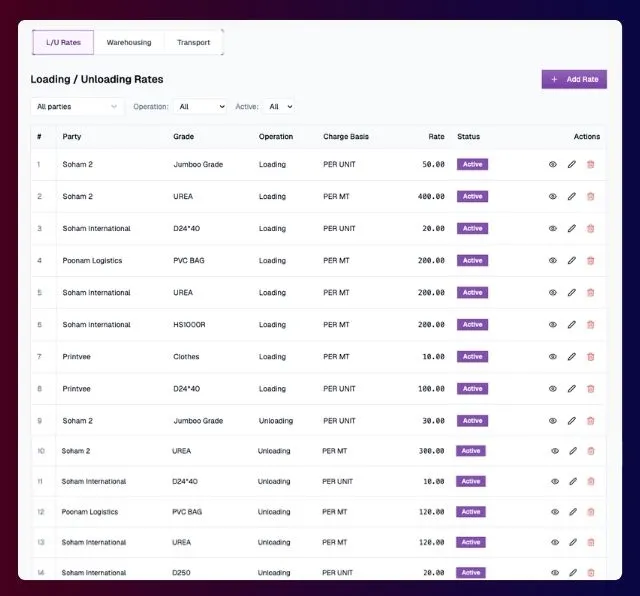View row 11 D24*40 Unloading rate
The width and height of the screenshot is (640, 596).
tap(555, 481)
